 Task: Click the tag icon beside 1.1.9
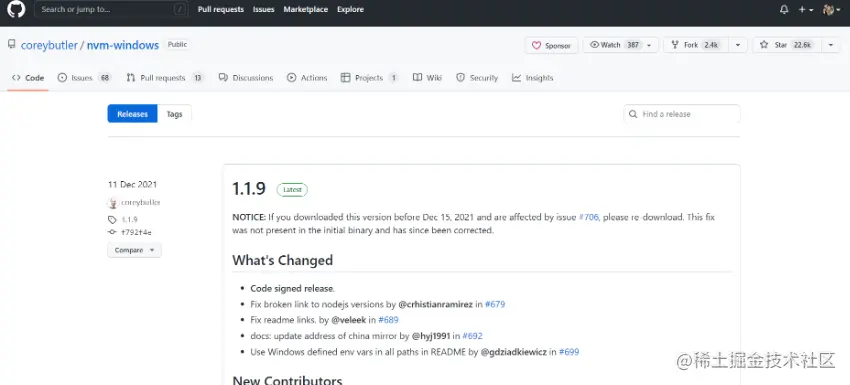click(112, 220)
